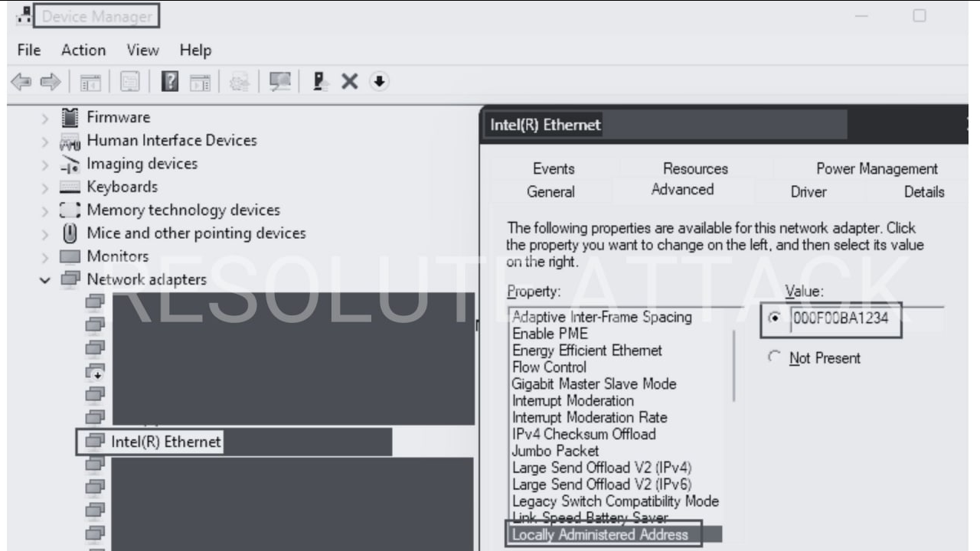980x551 pixels.
Task: Click the Device Manager title bar icon
Action: 24,15
